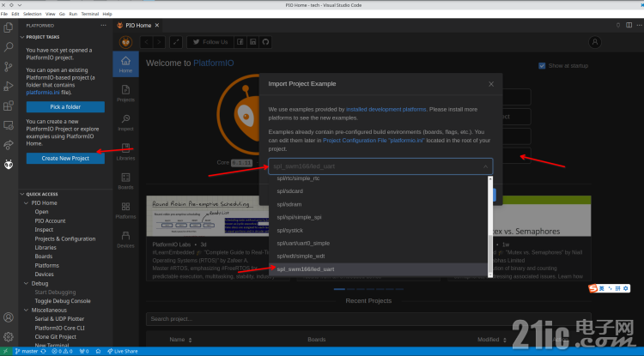Open Run and Debug view icon
This screenshot has height=356, width=644.
pos(9,86)
